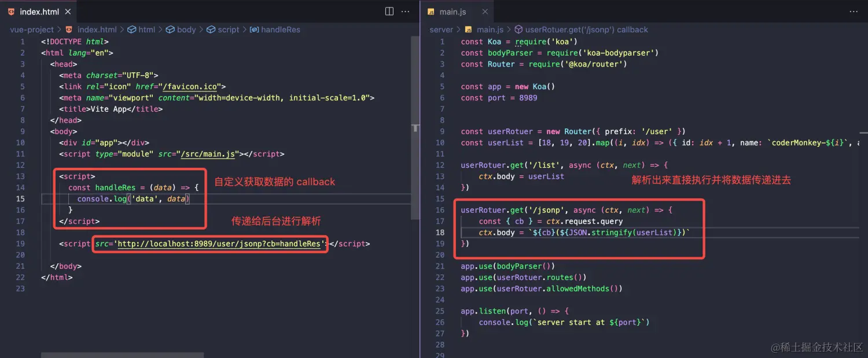Click 'meta charset="UTF-8"' line
Screen dimensions: 868x358
click(109, 75)
